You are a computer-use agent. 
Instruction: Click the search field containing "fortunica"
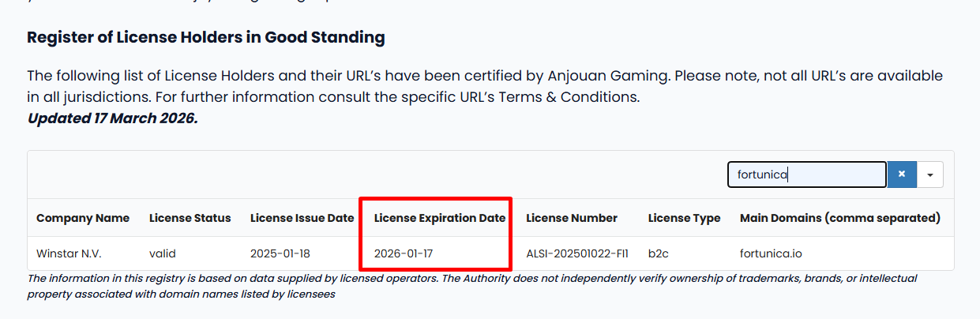(806, 175)
